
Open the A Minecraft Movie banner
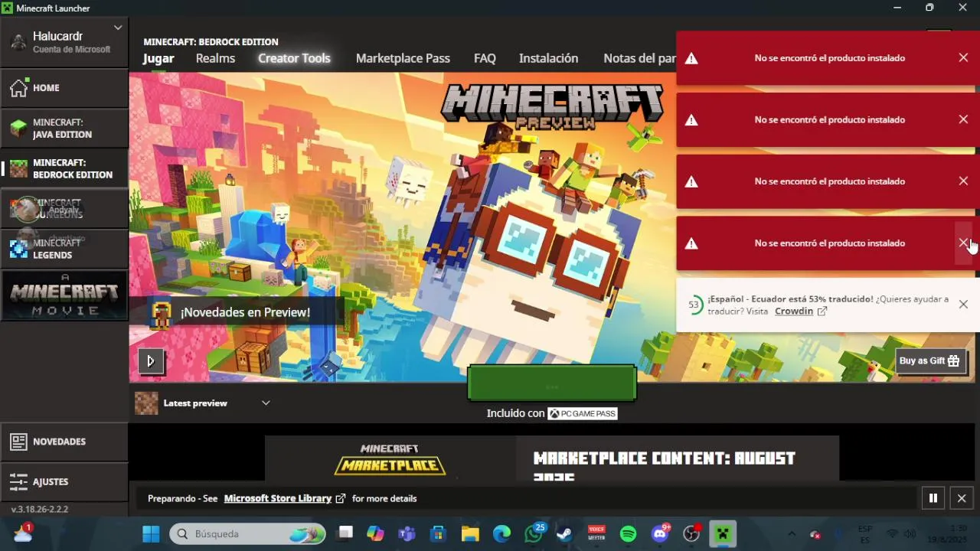click(x=64, y=295)
